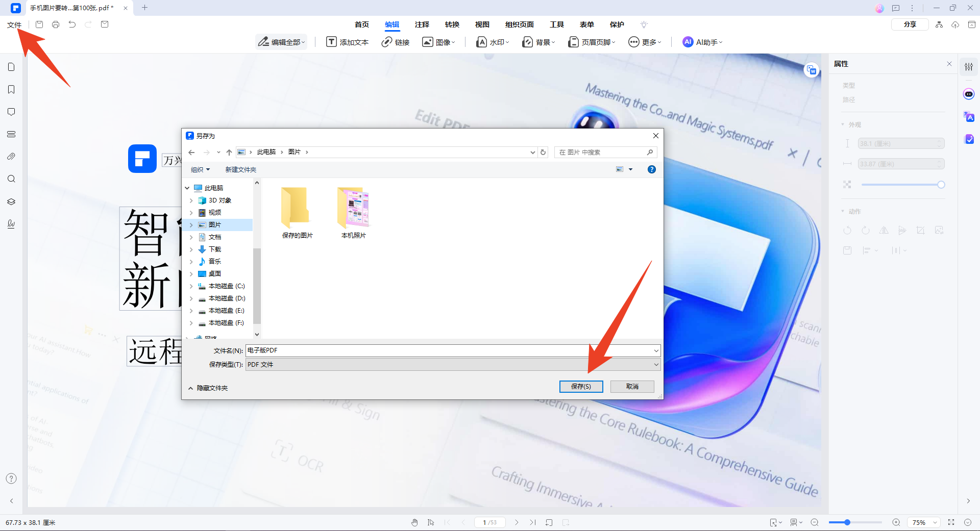The image size is (980, 531).
Task: Select the 保存的图片 folder
Action: (x=297, y=213)
